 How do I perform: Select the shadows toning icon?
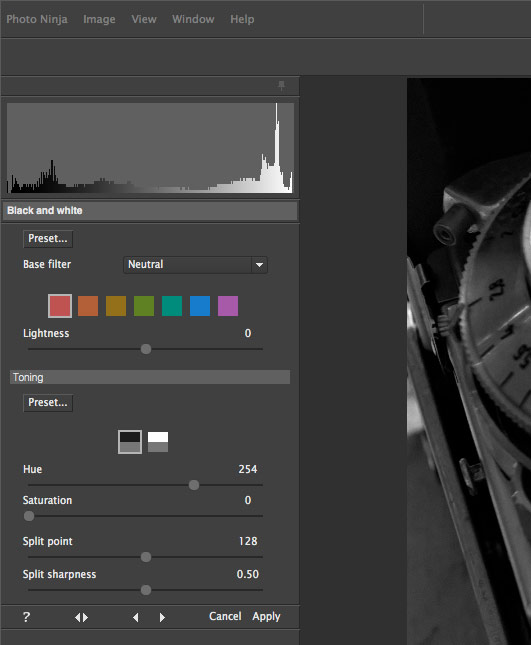[x=130, y=442]
